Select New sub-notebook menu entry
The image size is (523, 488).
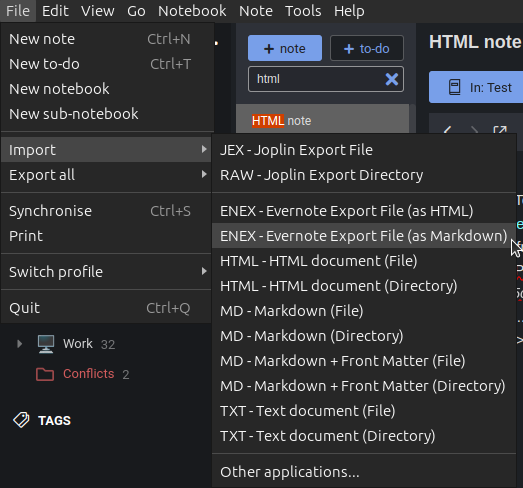pos(106,114)
